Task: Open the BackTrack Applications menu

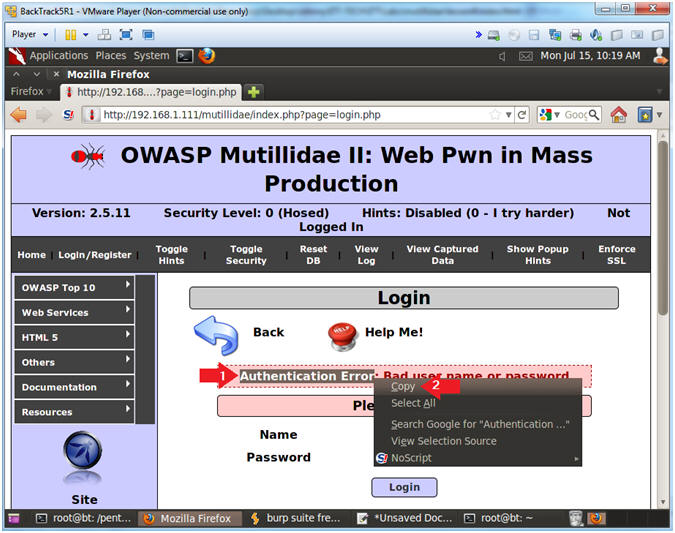Action: click(x=59, y=56)
